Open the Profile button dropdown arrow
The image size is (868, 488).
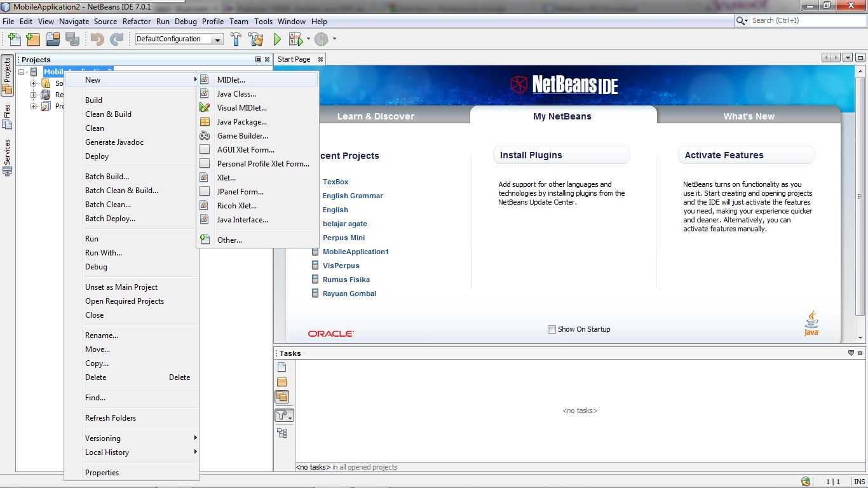(x=334, y=39)
